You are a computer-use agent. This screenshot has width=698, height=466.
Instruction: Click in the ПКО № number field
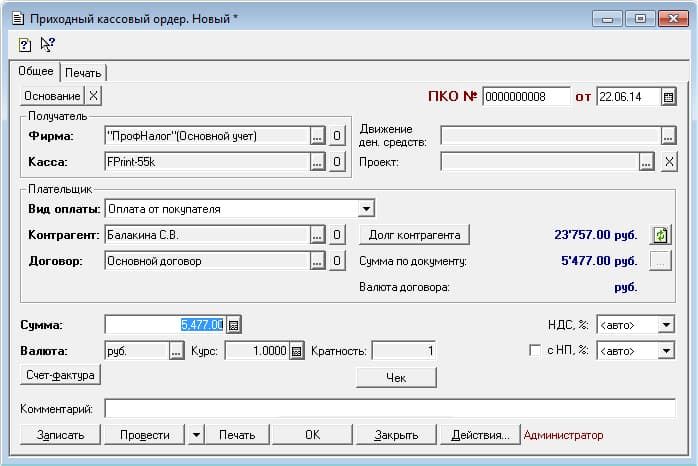tap(526, 97)
